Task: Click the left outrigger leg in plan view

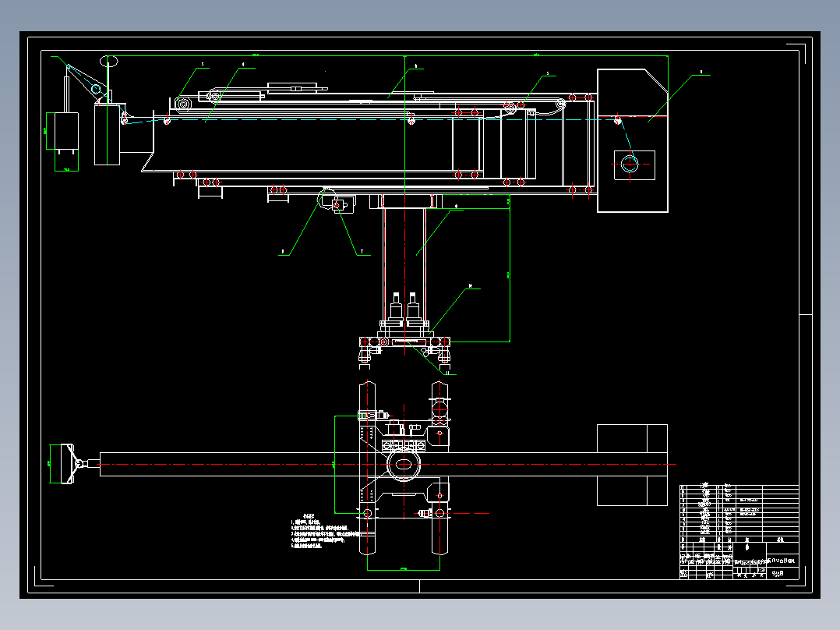Action: (368, 468)
